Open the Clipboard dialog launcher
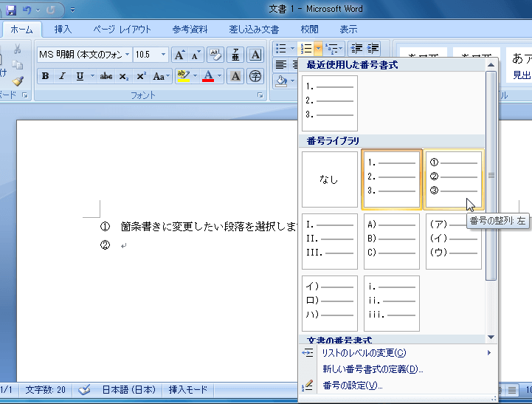Screen dimensions: 532x404 (25, 96)
